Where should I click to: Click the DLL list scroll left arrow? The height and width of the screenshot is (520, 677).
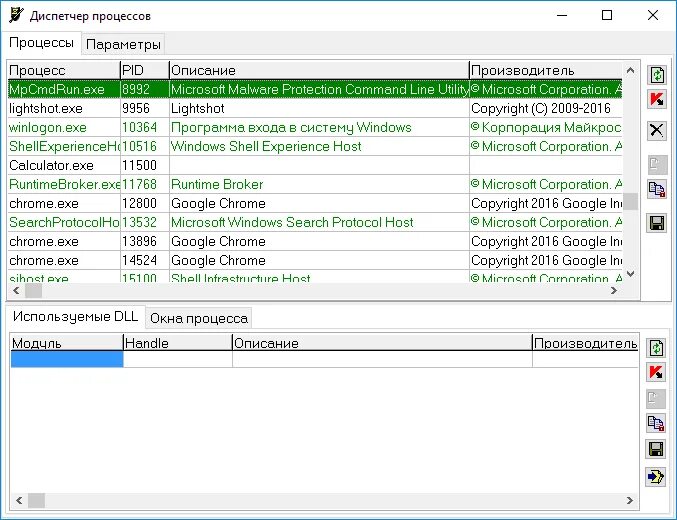click(x=19, y=501)
